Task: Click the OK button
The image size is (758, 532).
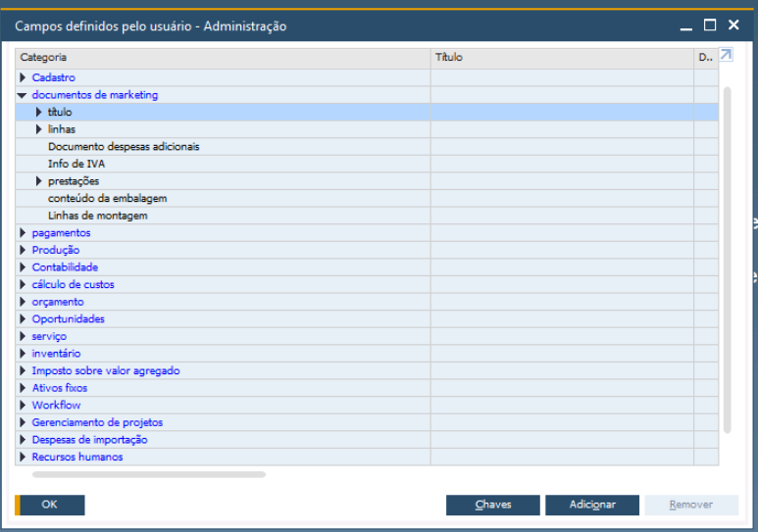Action: pos(50,505)
